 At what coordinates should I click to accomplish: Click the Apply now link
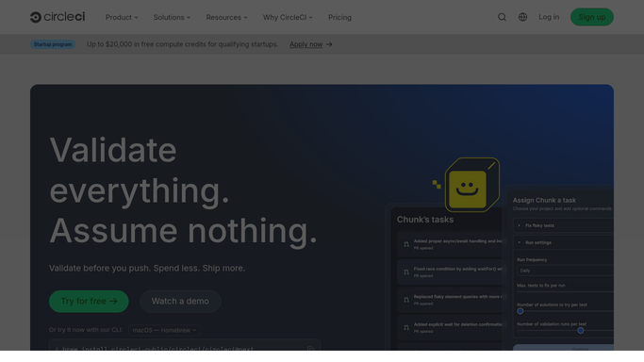(x=306, y=44)
